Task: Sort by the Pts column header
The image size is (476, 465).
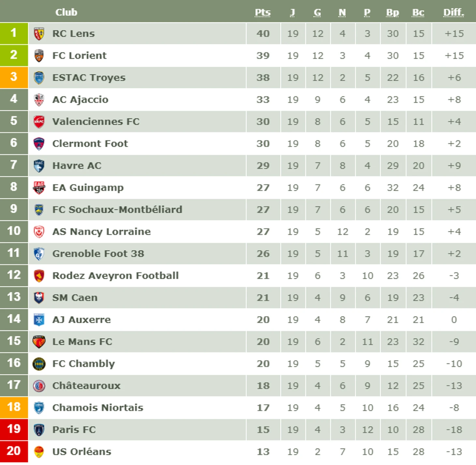Action: [262, 12]
